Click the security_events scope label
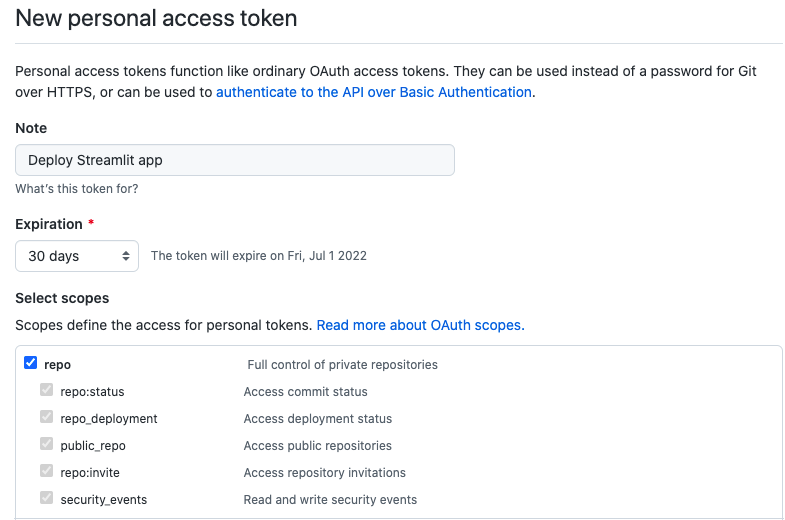Screen dimensions: 785x520 click(103, 500)
